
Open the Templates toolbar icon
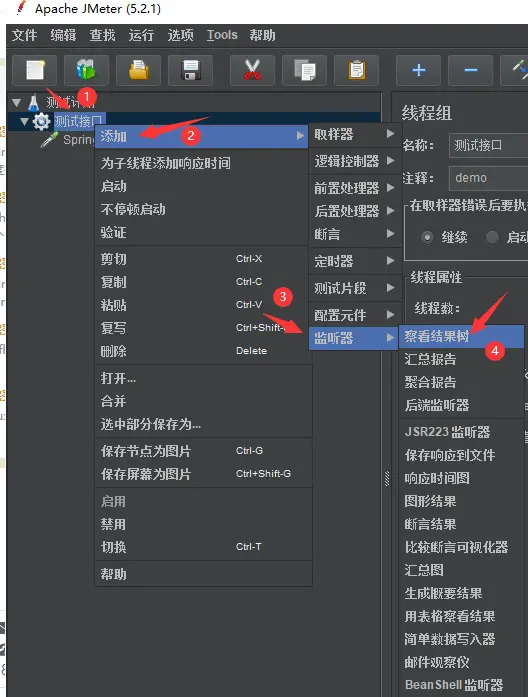coord(86,70)
